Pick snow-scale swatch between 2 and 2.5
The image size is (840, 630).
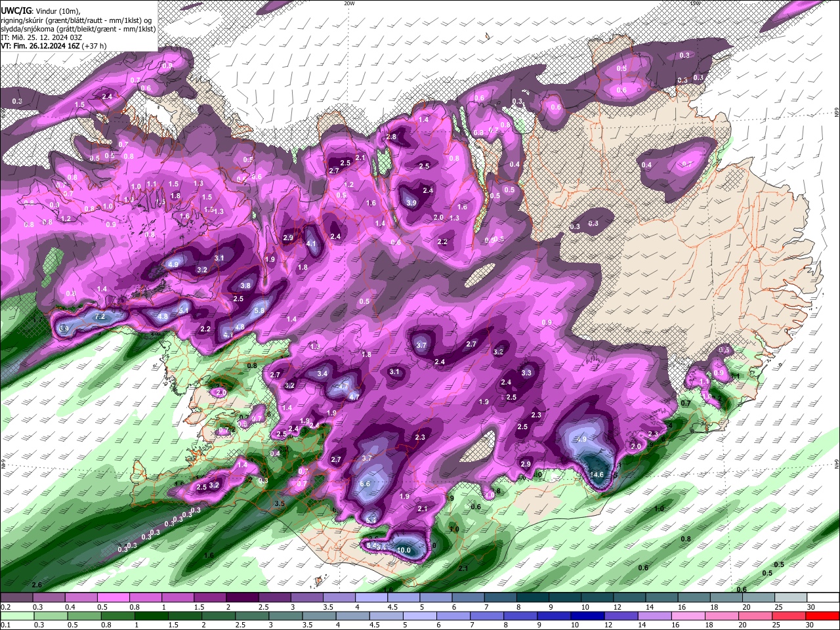pos(242,598)
